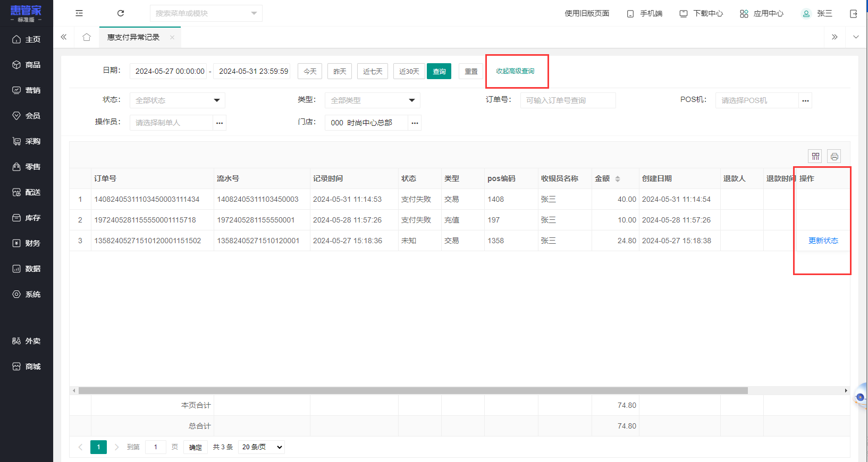Viewport: 868px width, 462px height.
Task: Open 操作员 selection ellipsis button
Action: click(220, 123)
